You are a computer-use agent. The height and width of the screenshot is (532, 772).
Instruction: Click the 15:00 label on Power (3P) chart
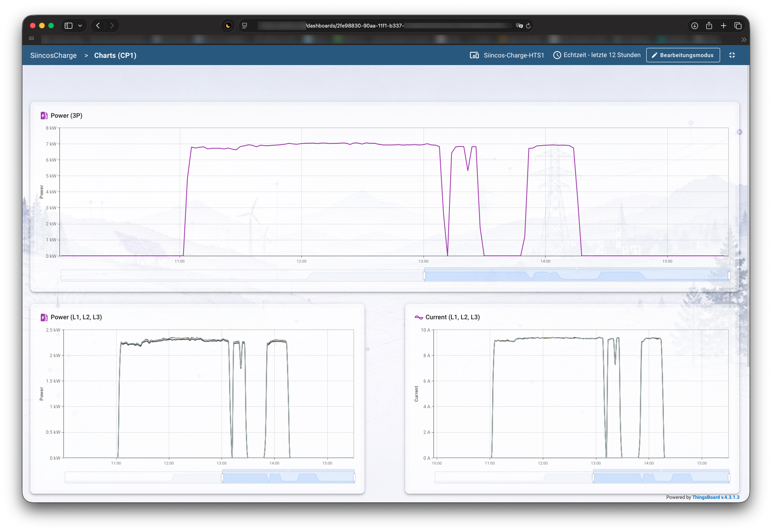point(667,261)
